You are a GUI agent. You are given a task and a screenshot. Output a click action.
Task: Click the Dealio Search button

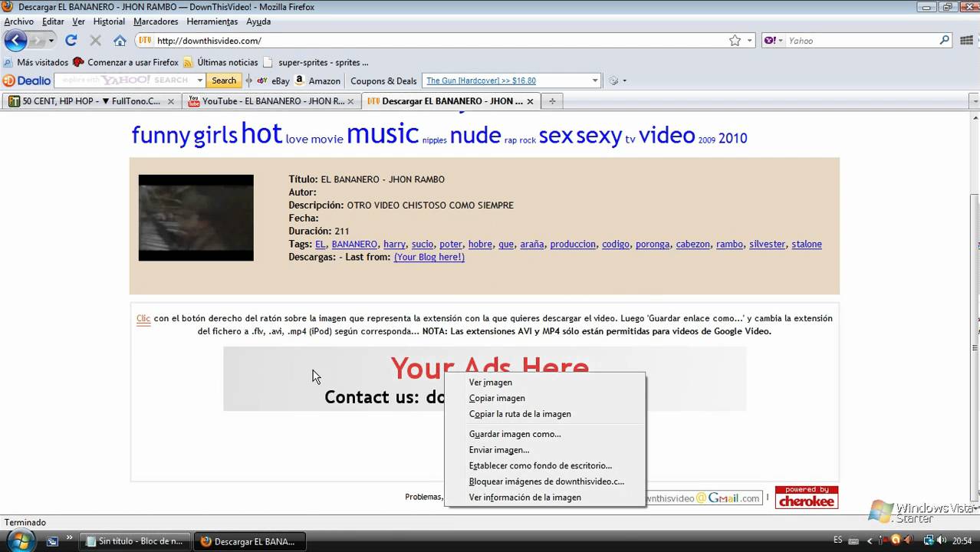click(224, 80)
